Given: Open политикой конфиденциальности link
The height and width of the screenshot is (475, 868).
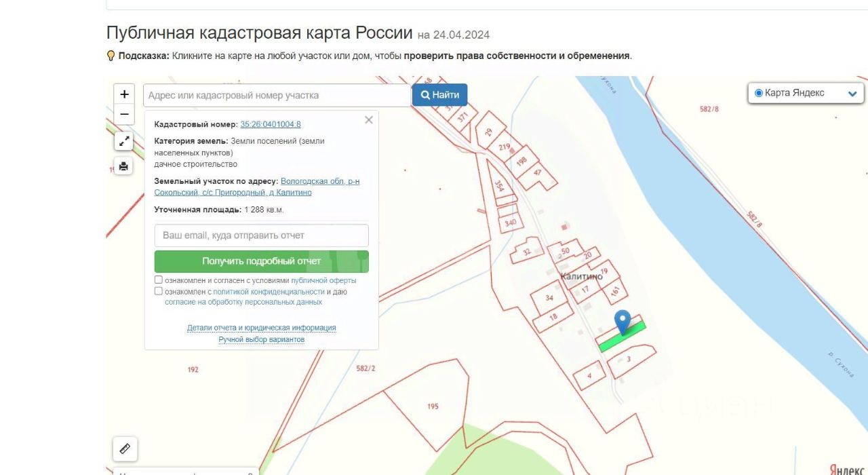Looking at the screenshot, I should point(269,292).
